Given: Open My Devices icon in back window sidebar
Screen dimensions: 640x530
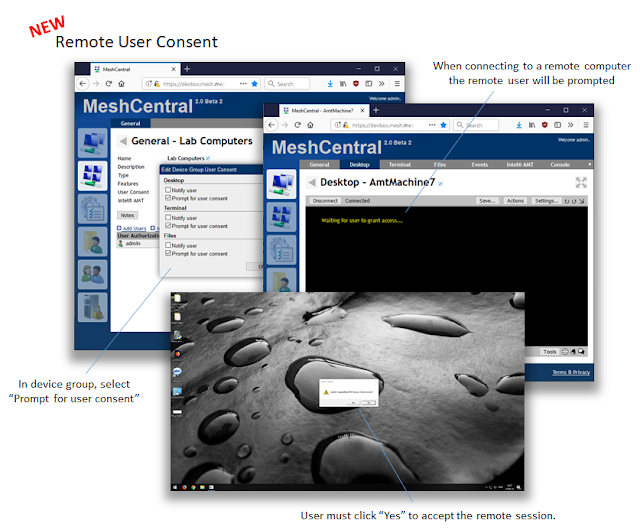Looking at the screenshot, I should (x=93, y=143).
